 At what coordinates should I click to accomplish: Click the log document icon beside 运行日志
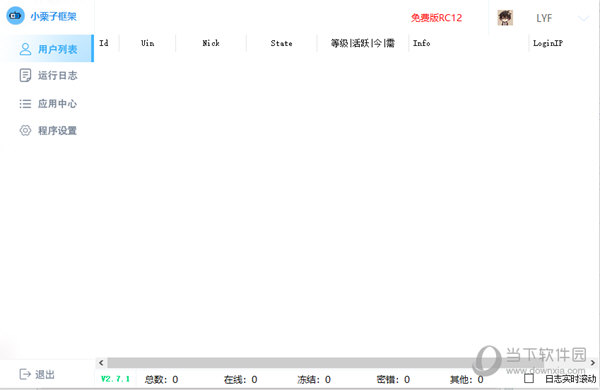pos(25,75)
